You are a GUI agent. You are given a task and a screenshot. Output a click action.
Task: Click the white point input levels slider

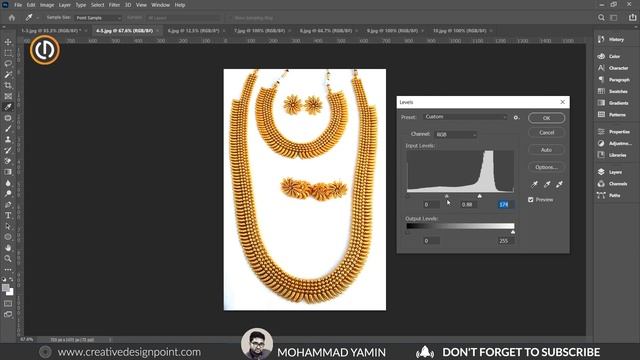(480, 196)
